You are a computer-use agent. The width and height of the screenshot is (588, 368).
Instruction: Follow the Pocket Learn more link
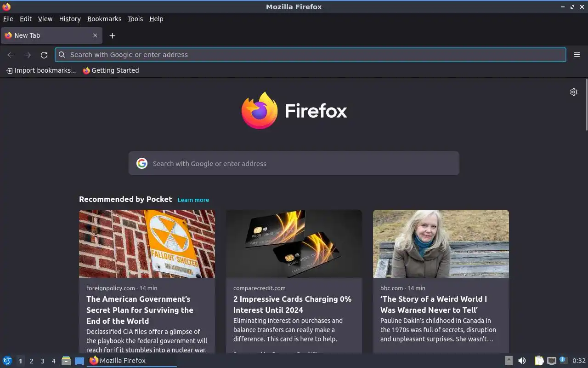pyautogui.click(x=193, y=200)
